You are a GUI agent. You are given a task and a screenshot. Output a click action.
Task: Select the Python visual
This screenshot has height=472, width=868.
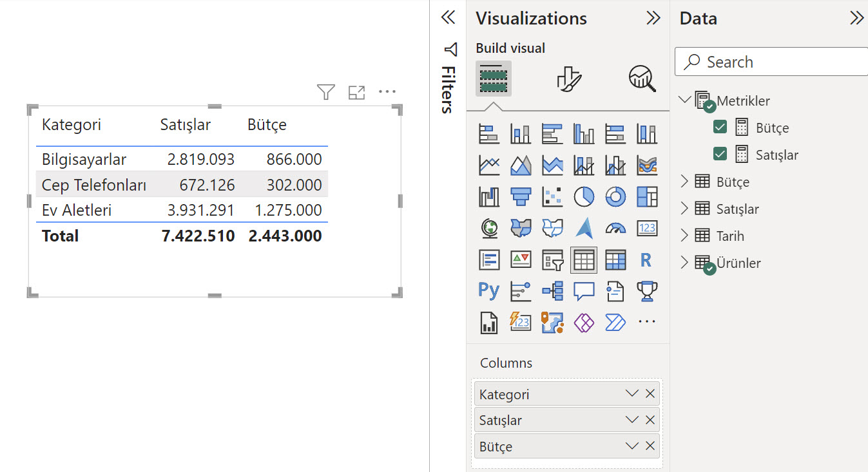pyautogui.click(x=489, y=291)
